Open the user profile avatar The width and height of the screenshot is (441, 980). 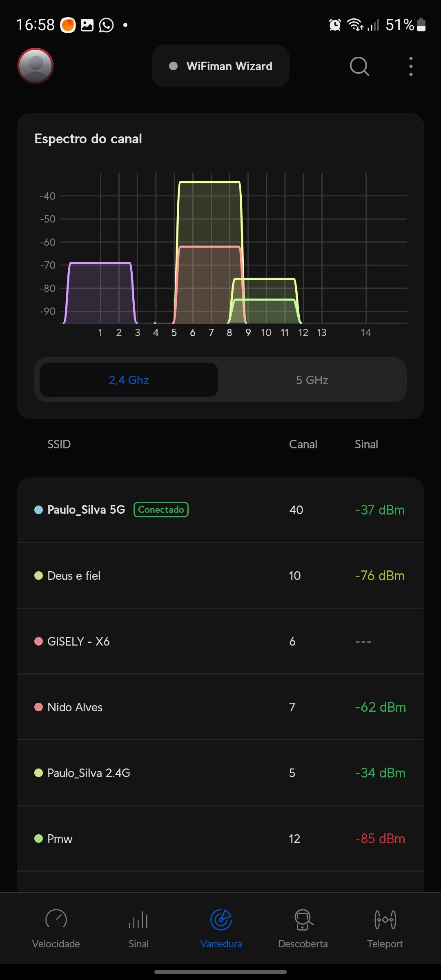36,66
